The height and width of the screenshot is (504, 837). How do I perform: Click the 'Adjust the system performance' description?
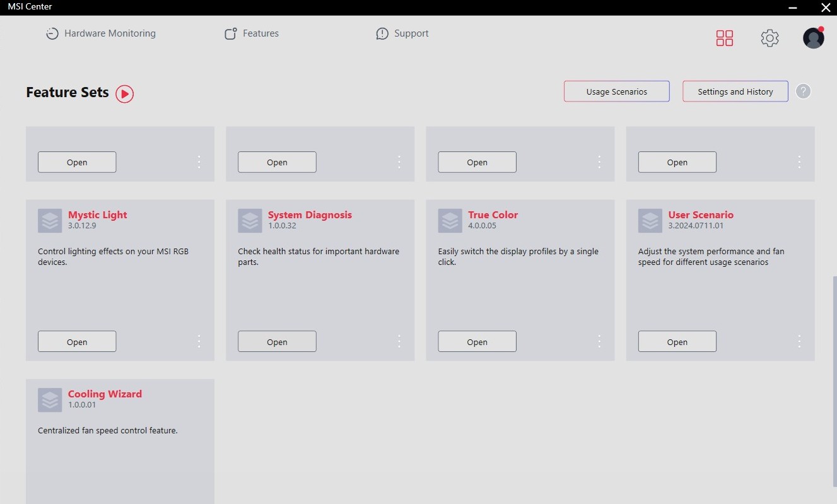click(711, 257)
